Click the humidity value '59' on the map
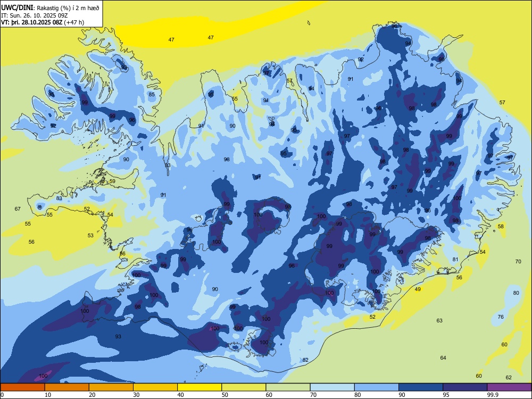Viewport: 532px width, 399px height. (112, 181)
